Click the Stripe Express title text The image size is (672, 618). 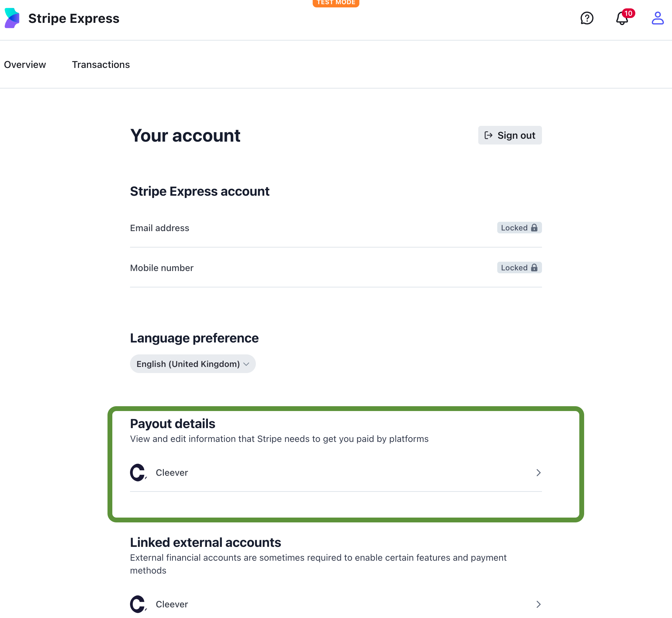tap(74, 18)
